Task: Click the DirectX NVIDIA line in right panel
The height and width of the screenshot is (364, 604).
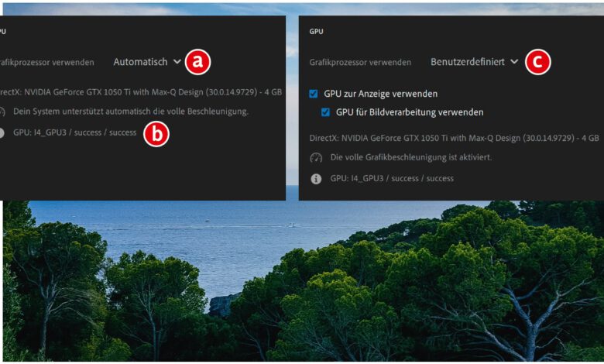Action: [454, 138]
